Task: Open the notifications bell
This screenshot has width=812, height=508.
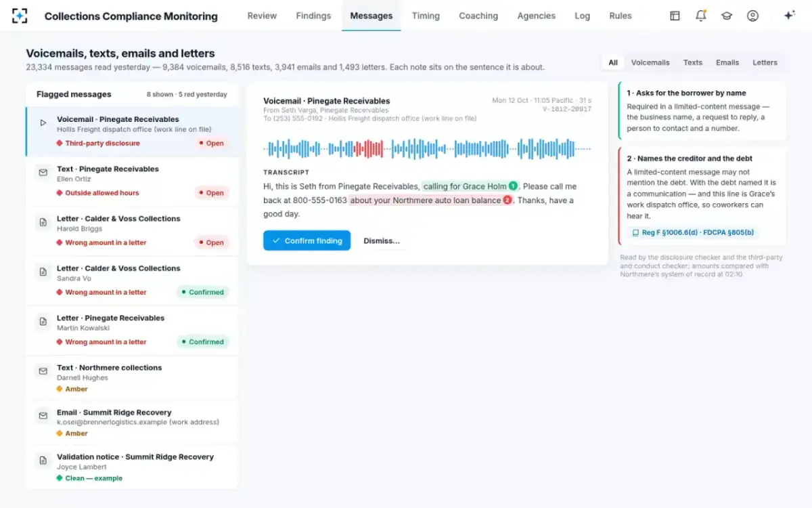Action: click(x=701, y=16)
